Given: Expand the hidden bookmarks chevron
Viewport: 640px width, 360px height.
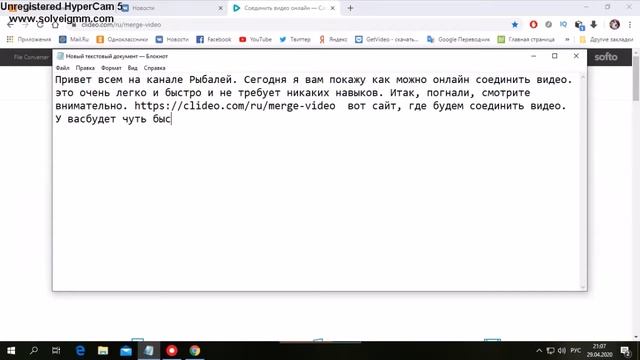Looking at the screenshot, I should [x=567, y=39].
